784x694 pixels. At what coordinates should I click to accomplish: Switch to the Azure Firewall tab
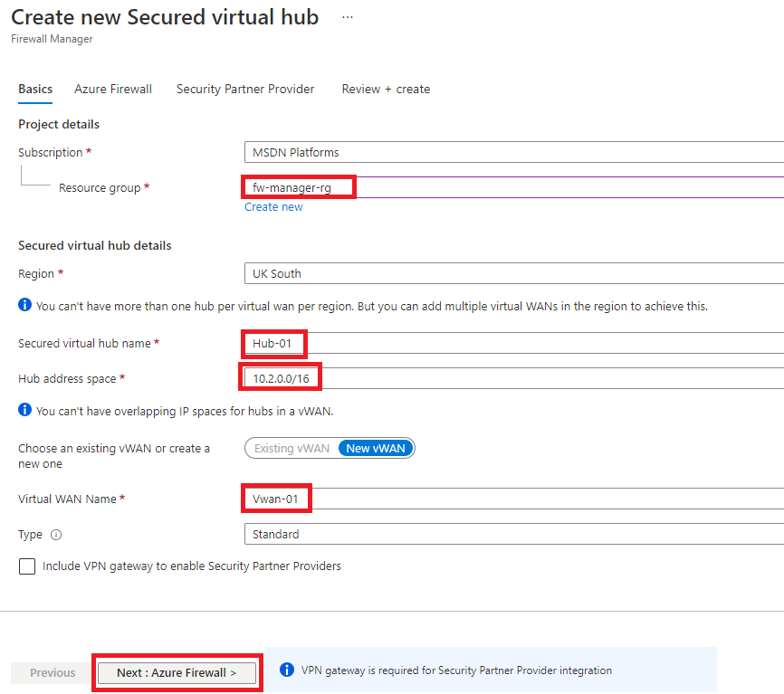112,89
